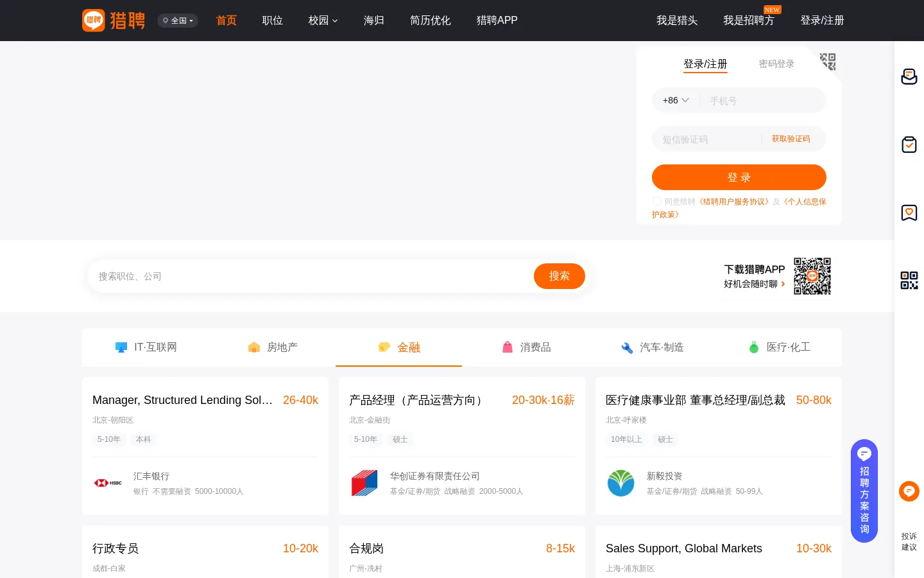Select the 消费品 industry tab
The image size is (924, 578).
(526, 347)
